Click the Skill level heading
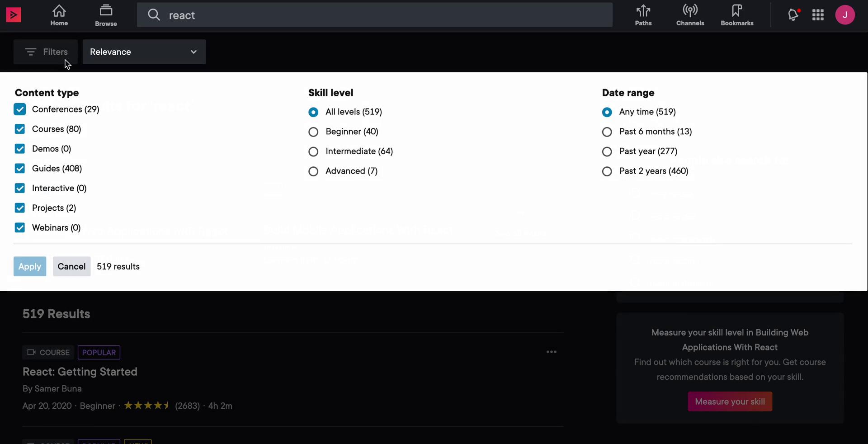This screenshot has width=868, height=444. [331, 93]
